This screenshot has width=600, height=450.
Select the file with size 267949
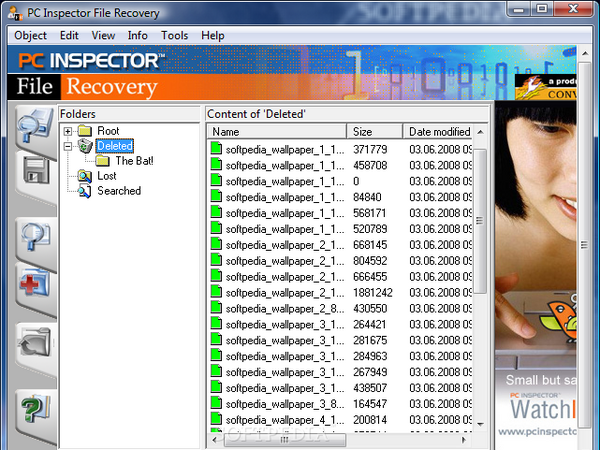point(341,372)
